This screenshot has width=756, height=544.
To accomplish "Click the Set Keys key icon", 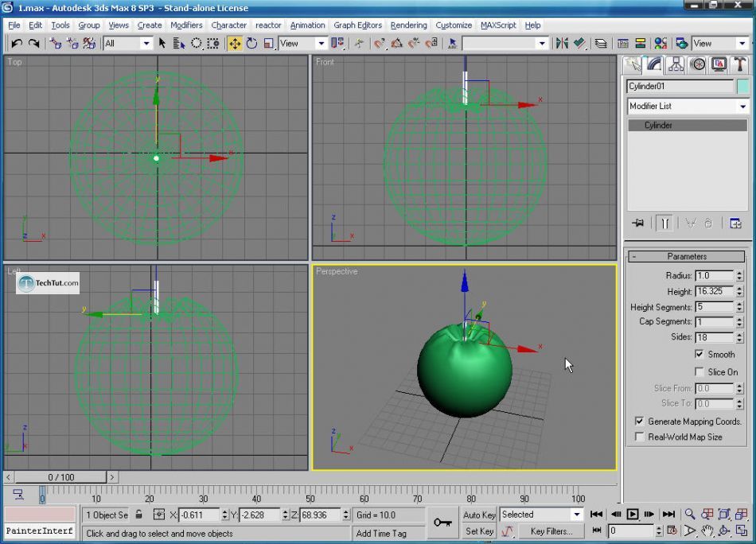I will point(442,523).
